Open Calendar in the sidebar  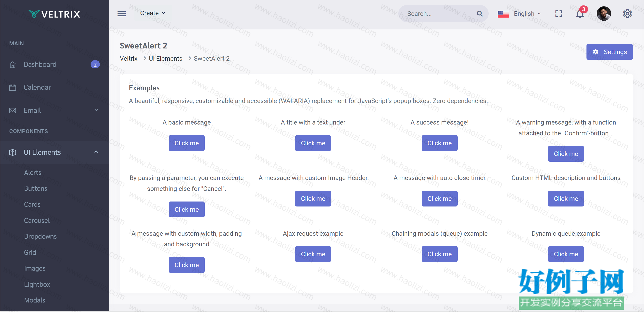[55, 87]
